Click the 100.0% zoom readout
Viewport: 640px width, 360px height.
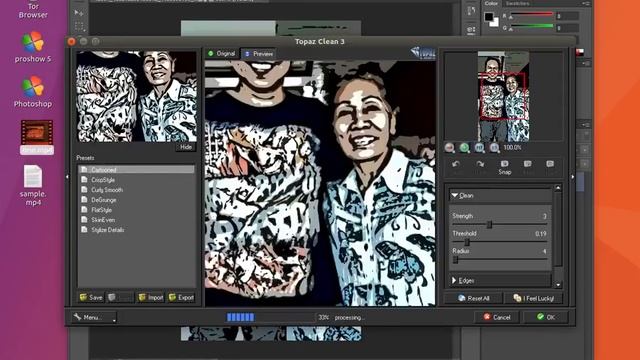pyautogui.click(x=512, y=148)
